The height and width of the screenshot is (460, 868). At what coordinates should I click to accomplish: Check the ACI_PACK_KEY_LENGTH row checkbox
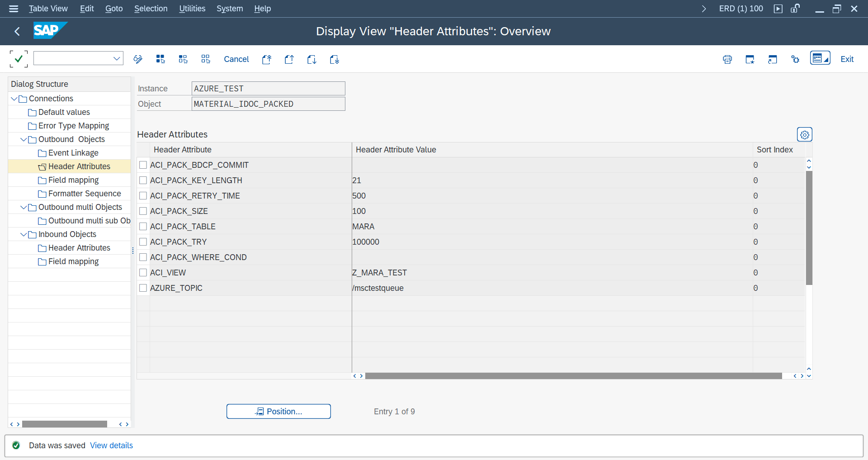coord(143,180)
